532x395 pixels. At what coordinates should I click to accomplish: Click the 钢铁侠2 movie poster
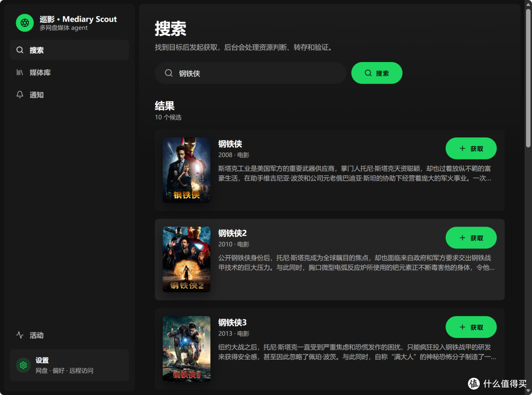coord(186,259)
